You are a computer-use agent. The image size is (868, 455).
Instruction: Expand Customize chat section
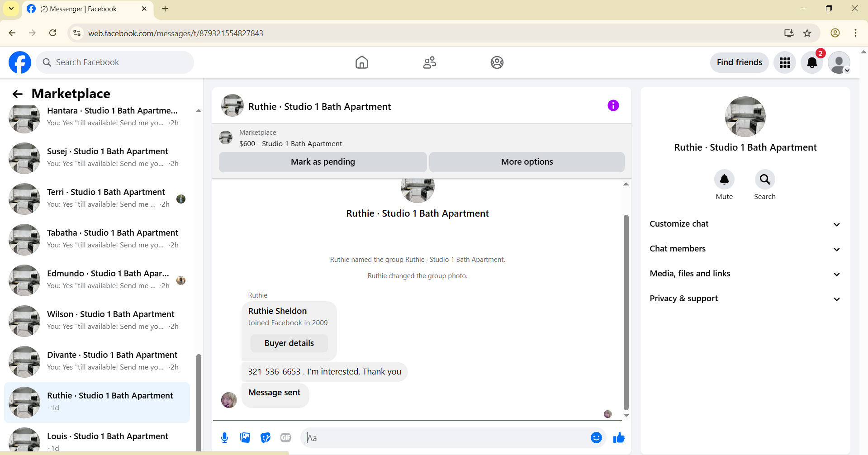[x=745, y=224]
